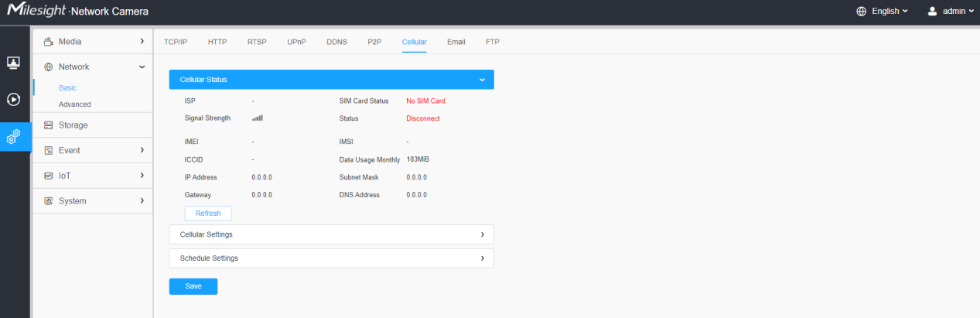980x318 pixels.
Task: Click the SIM Card Status label
Action: (364, 101)
